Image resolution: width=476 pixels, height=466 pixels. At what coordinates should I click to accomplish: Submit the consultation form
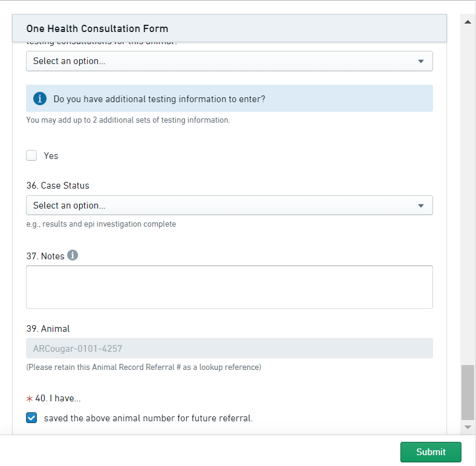pos(431,452)
